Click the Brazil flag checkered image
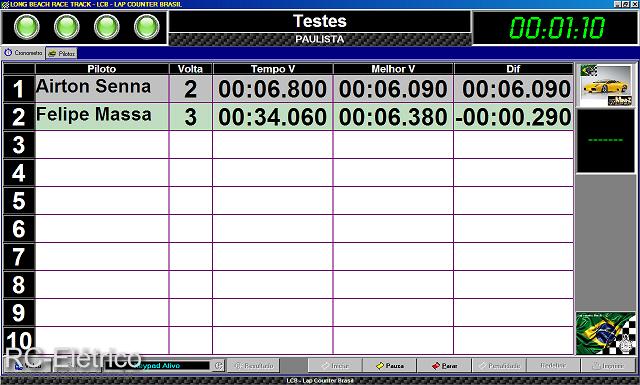Image resolution: width=640 pixels, height=385 pixels. 606,334
